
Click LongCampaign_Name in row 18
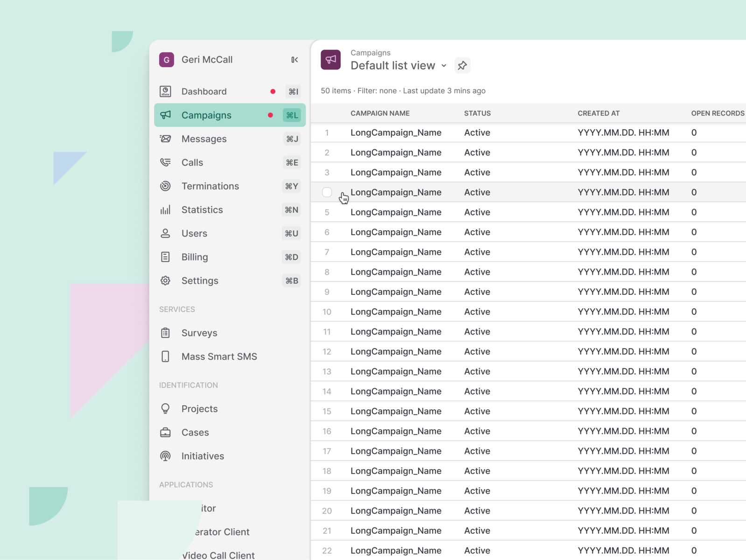coord(396,471)
